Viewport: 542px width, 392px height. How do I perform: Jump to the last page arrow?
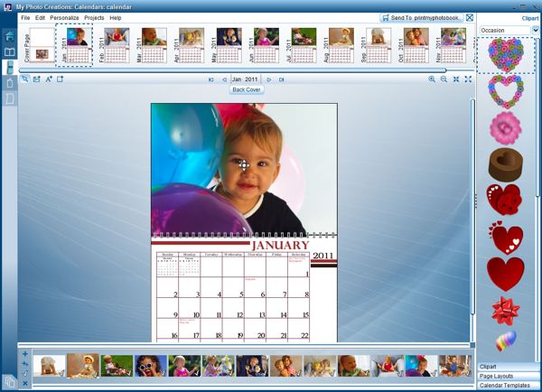281,79
